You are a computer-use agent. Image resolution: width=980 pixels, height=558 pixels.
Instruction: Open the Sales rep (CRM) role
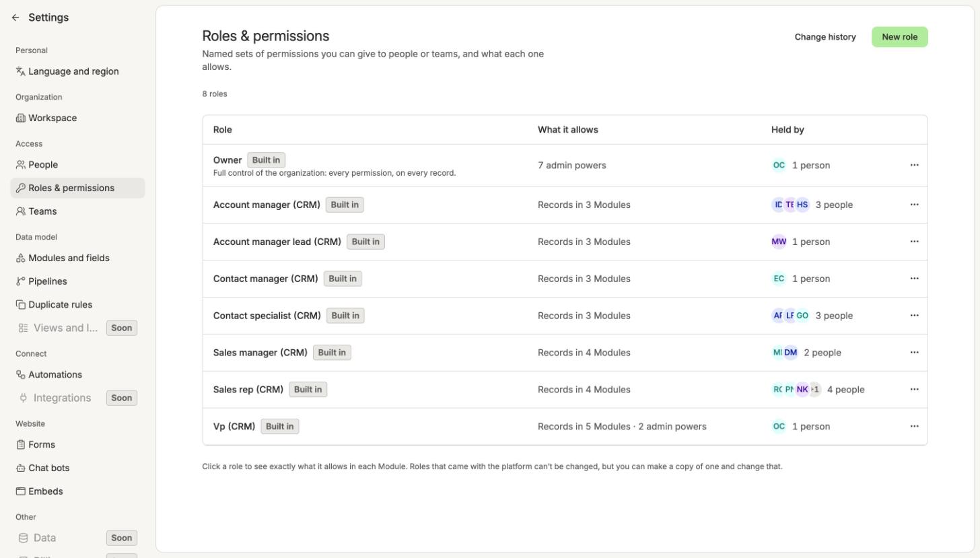pyautogui.click(x=565, y=390)
